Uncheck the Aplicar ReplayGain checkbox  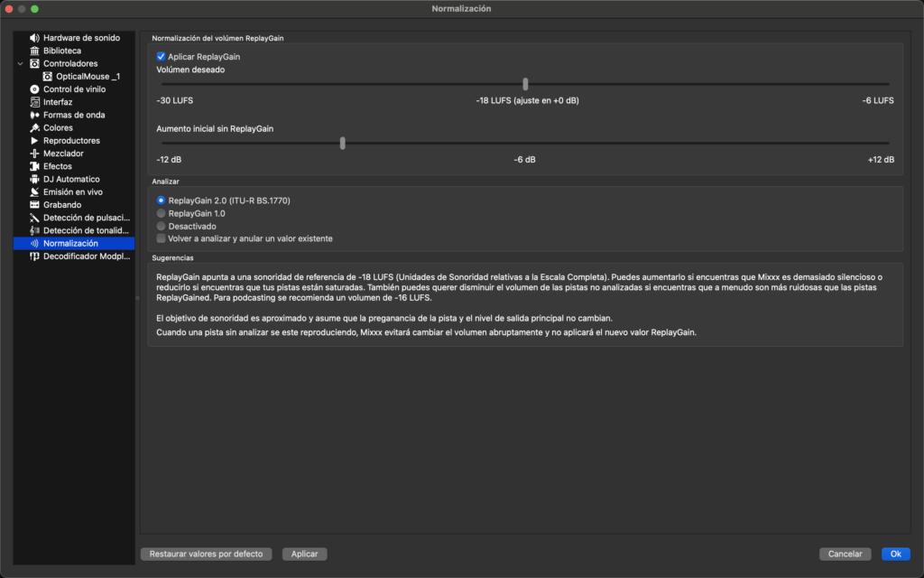(x=161, y=57)
